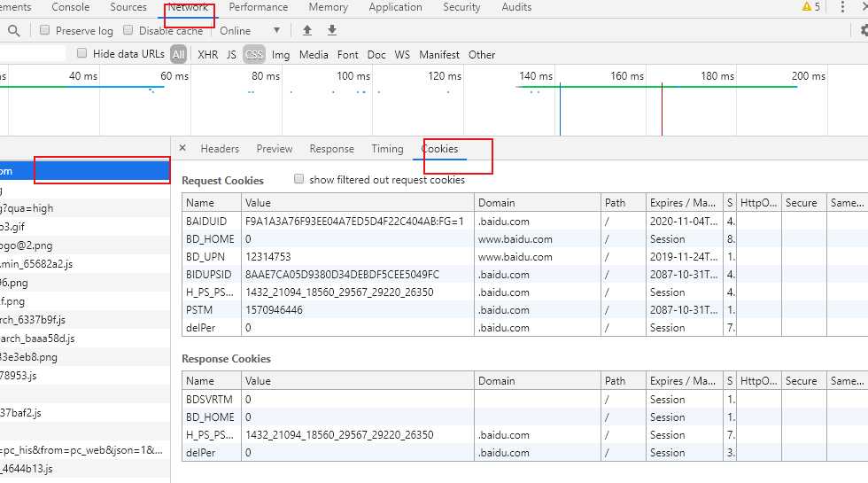Filter requests by Other
The width and height of the screenshot is (868, 483).
[x=482, y=54]
